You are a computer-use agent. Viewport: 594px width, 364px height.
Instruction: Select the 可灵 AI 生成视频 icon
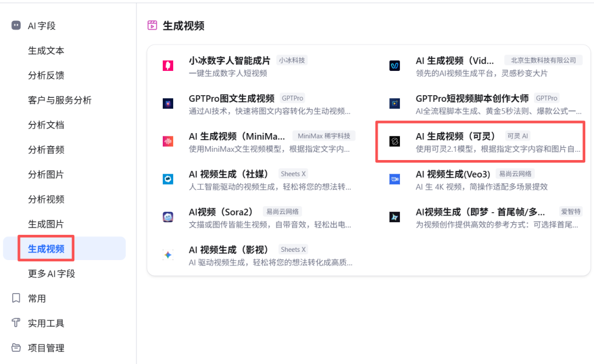pyautogui.click(x=394, y=140)
